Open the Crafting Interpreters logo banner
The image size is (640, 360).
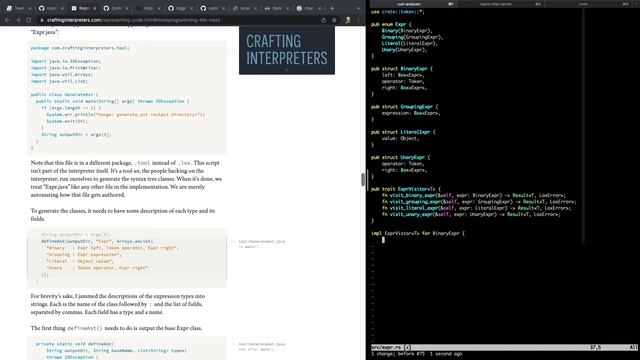tap(287, 50)
